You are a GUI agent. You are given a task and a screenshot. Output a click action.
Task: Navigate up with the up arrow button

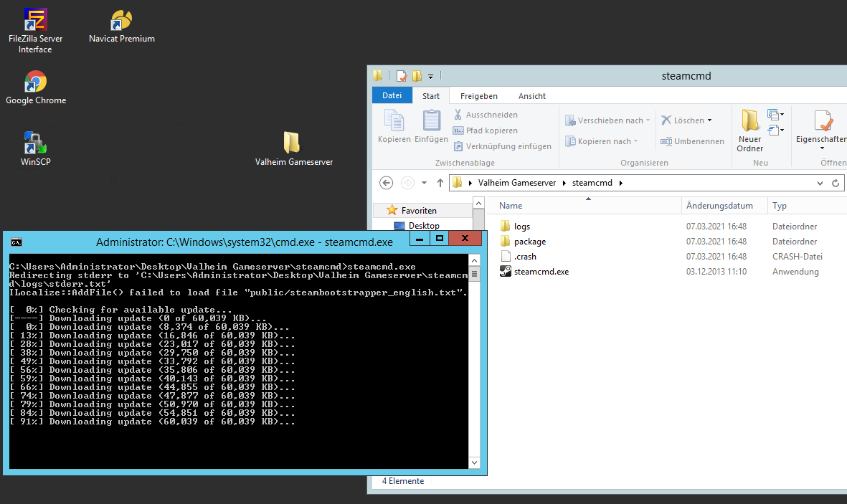tap(440, 183)
